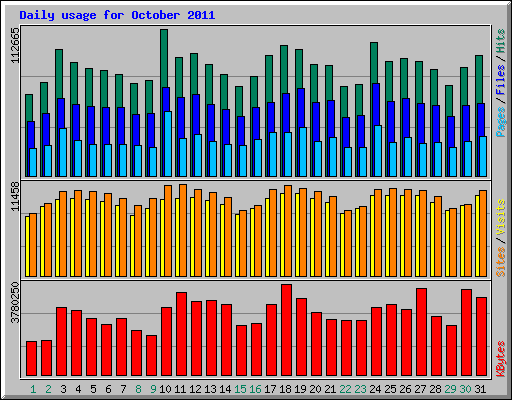Image resolution: width=512 pixels, height=400 pixels.
Task: Click day label 9 on the x-axis
Action: [x=153, y=389]
